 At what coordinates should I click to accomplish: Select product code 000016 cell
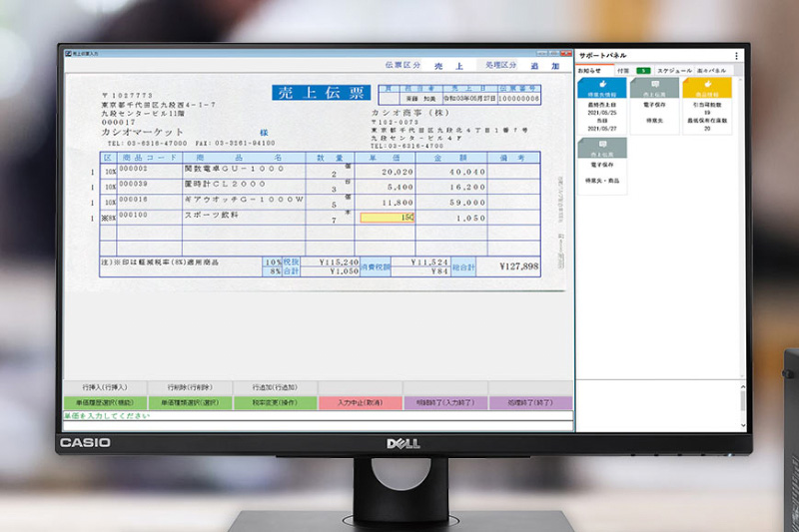[x=149, y=200]
